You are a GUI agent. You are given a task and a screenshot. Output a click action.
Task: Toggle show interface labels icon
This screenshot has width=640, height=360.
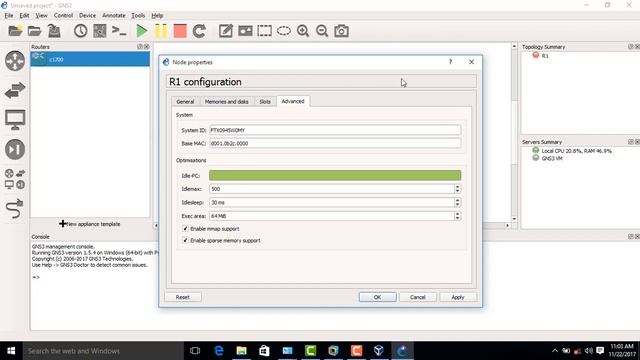coord(100,31)
